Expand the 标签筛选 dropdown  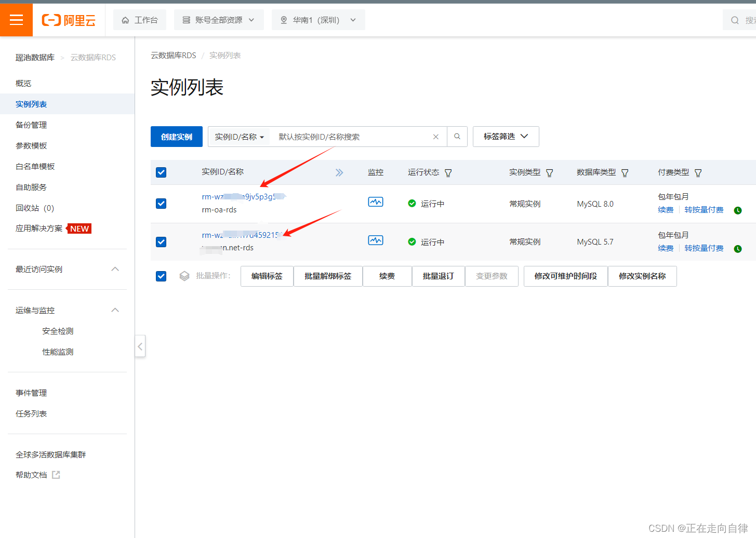(506, 137)
